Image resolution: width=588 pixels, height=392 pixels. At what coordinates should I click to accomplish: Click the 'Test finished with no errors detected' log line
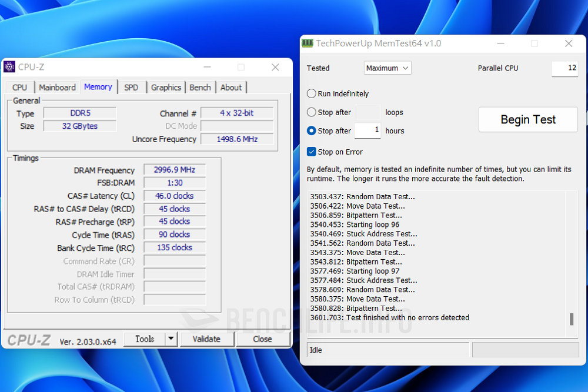(390, 318)
